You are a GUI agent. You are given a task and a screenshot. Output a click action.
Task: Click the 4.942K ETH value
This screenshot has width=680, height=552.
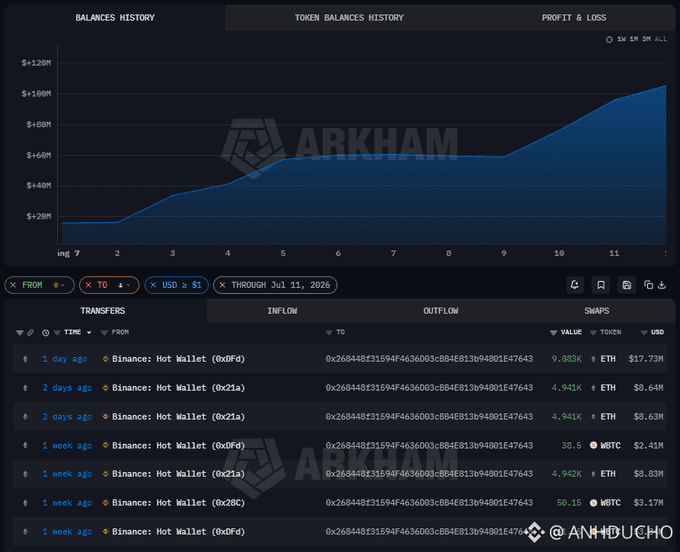[566, 474]
